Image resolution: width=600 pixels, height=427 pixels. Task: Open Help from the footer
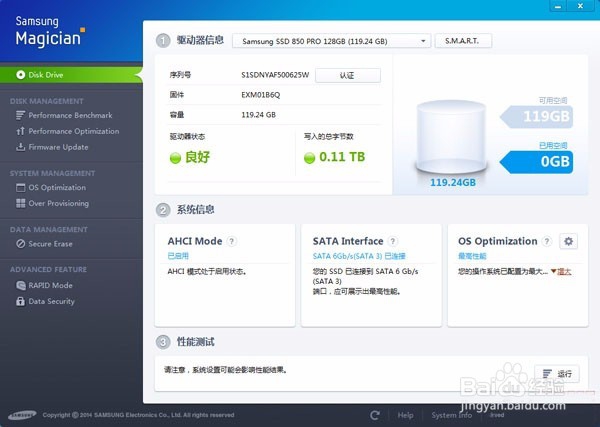coord(405,415)
